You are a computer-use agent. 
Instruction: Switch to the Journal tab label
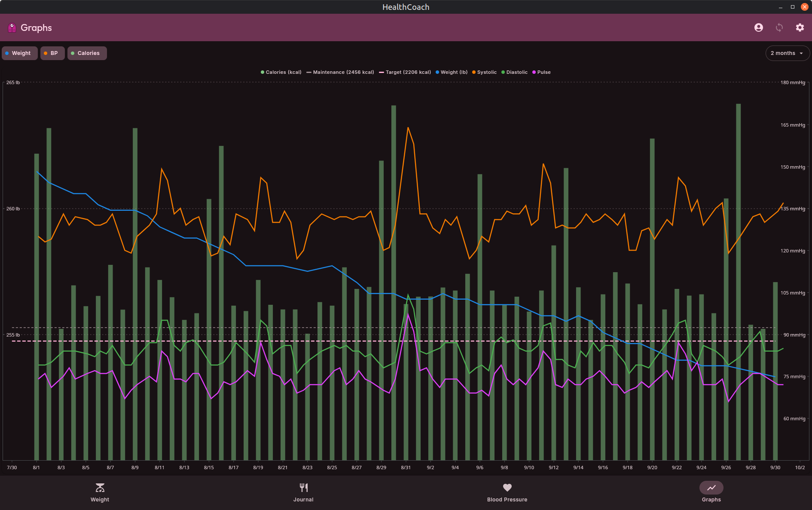(303, 500)
